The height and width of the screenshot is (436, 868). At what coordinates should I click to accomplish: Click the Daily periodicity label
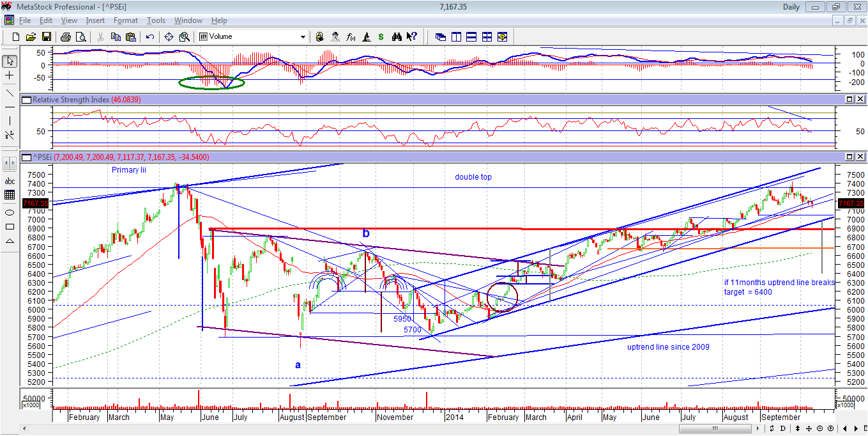[791, 7]
